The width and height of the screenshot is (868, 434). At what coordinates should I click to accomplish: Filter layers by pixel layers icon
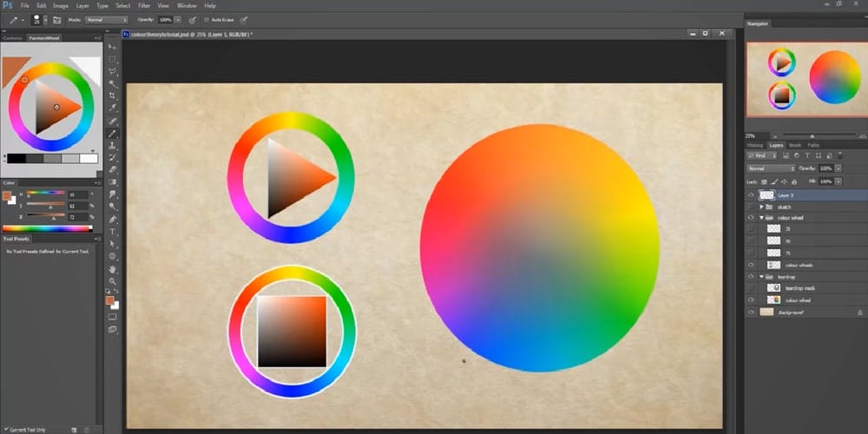point(786,156)
